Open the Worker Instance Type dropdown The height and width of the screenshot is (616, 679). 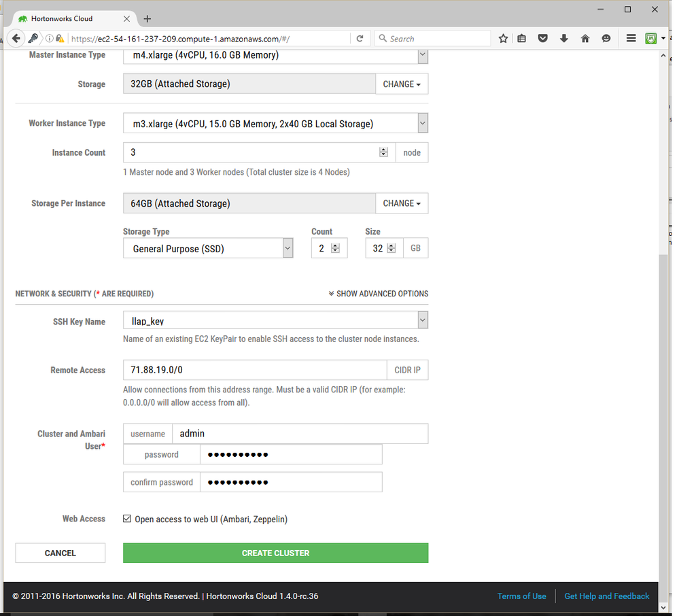pyautogui.click(x=422, y=122)
